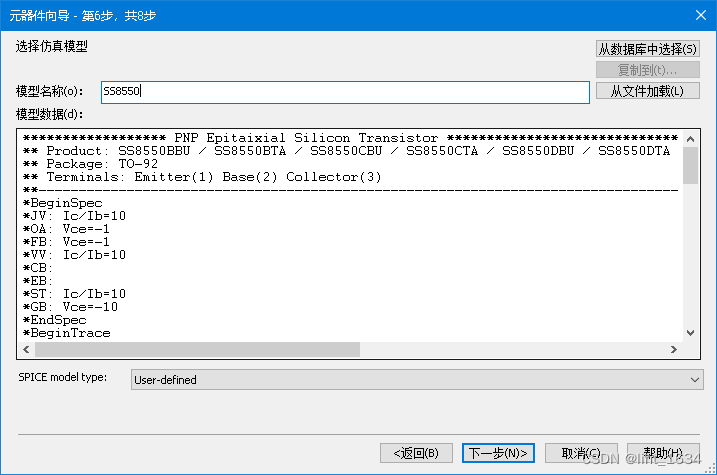
Task: Click the horizontal scrollbar thumb
Action: coord(198,349)
